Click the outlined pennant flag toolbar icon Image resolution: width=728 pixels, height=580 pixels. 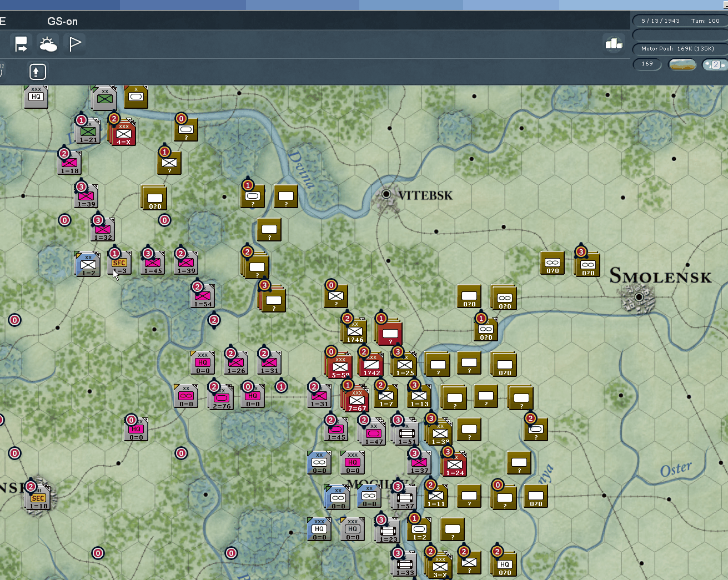(x=74, y=44)
